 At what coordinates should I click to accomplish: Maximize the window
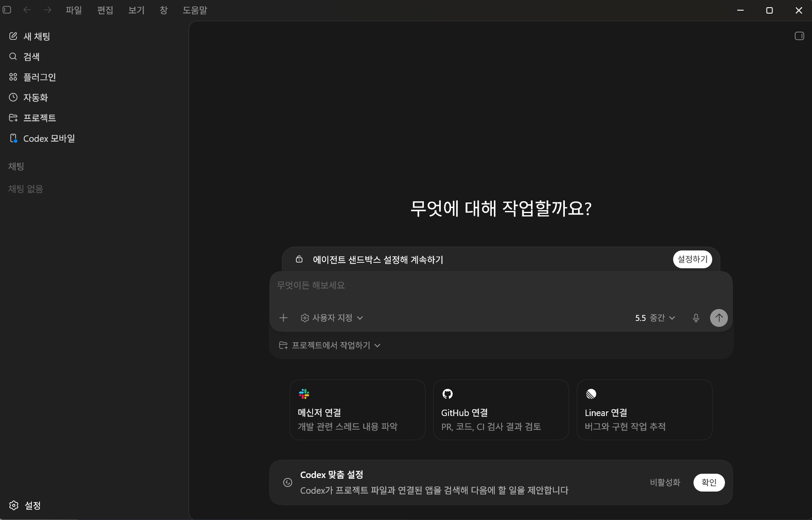[769, 10]
